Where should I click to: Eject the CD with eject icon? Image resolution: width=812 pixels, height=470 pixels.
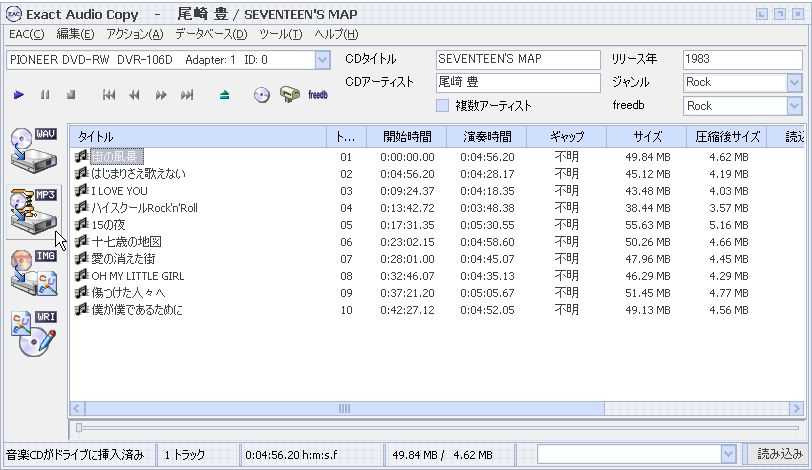(x=224, y=95)
